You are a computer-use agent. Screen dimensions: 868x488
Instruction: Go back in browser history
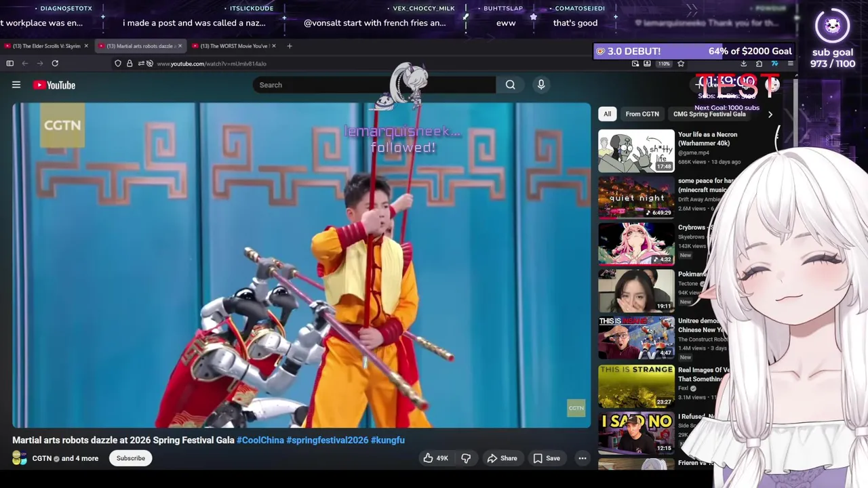click(x=24, y=63)
